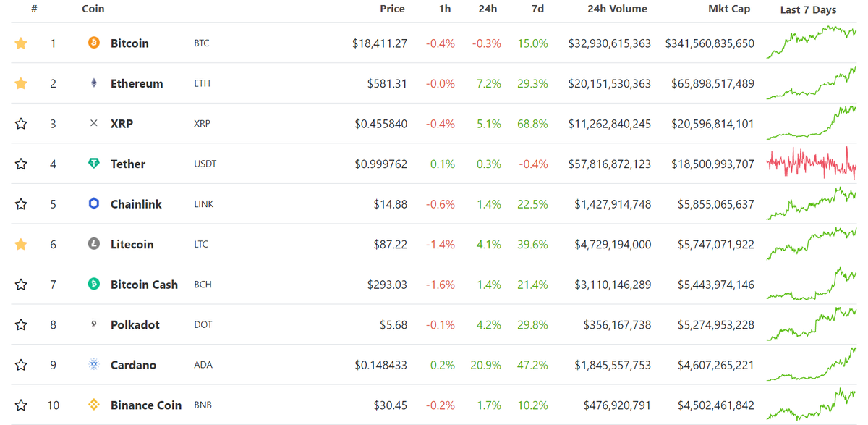The width and height of the screenshot is (868, 425).
Task: Open Ethereum's 7-day sparkline chart
Action: 811,83
